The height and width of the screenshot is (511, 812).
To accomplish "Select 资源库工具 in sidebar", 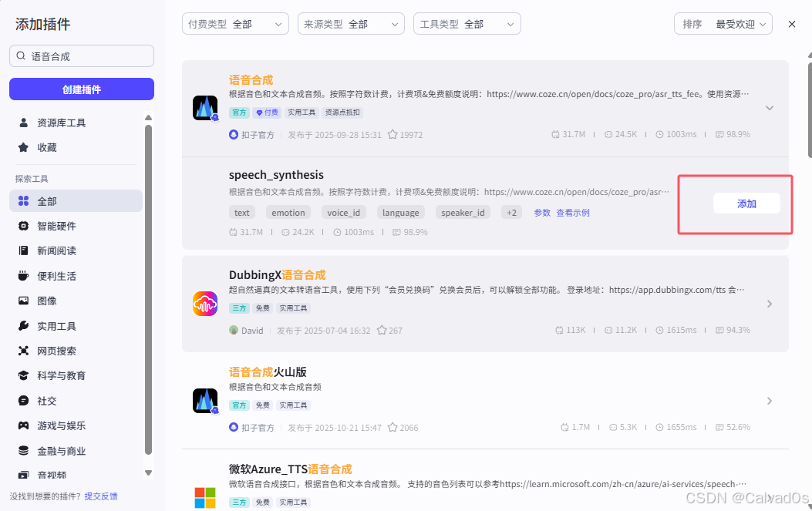I will tap(76, 123).
